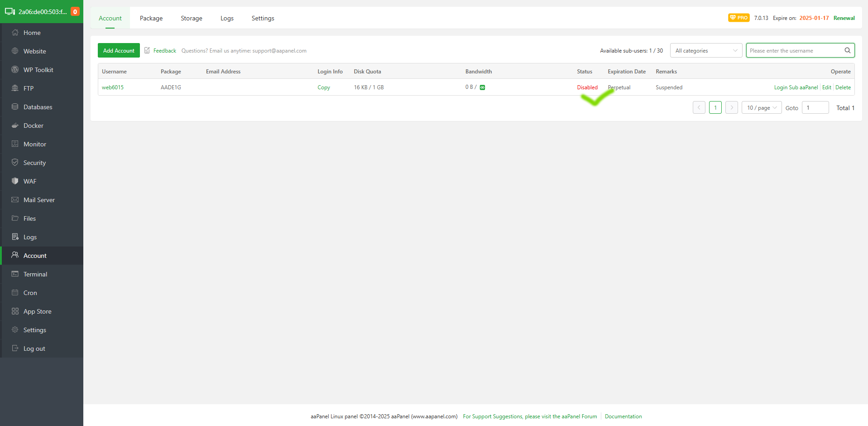Open the Home sidebar icon
The image size is (868, 426).
15,33
